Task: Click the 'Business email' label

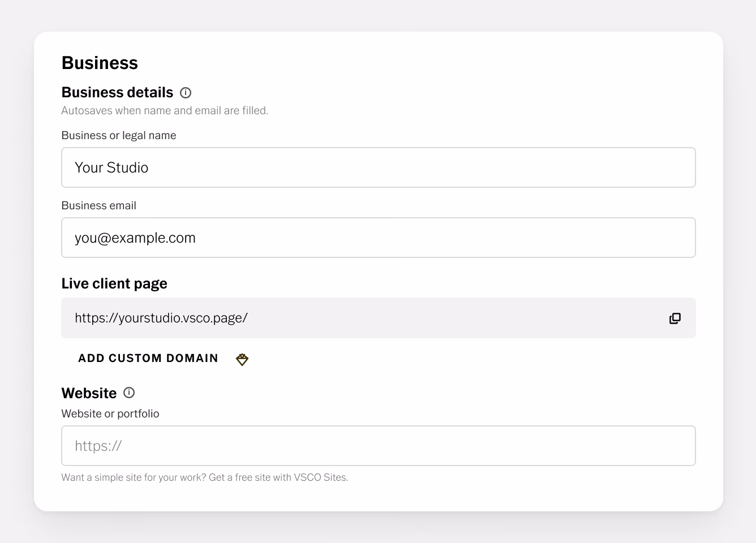Action: pyautogui.click(x=98, y=205)
